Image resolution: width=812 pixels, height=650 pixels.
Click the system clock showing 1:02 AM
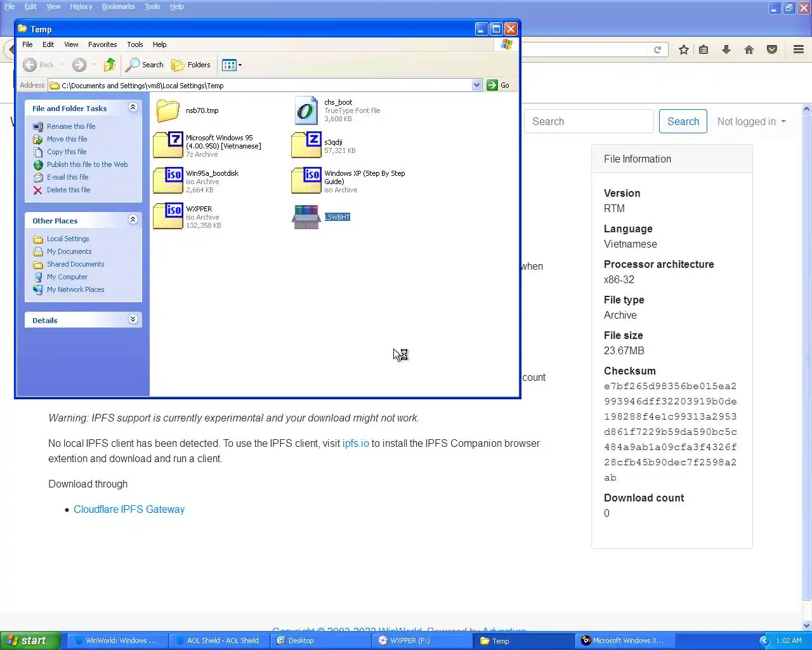pos(789,640)
